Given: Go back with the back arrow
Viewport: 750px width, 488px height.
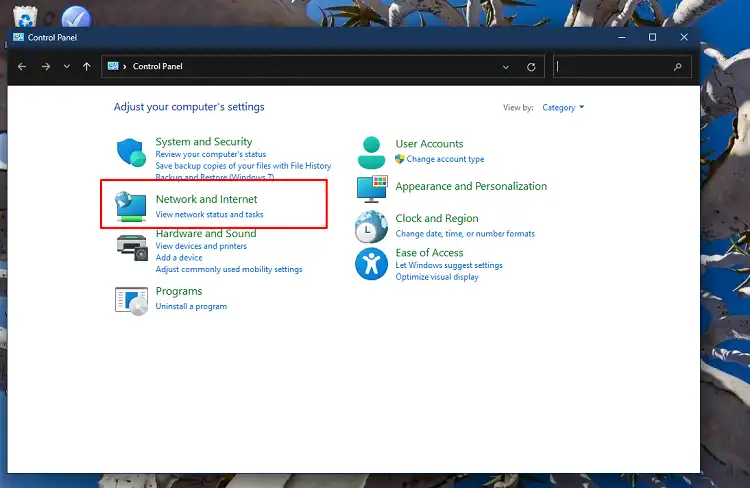Looking at the screenshot, I should pos(22,67).
